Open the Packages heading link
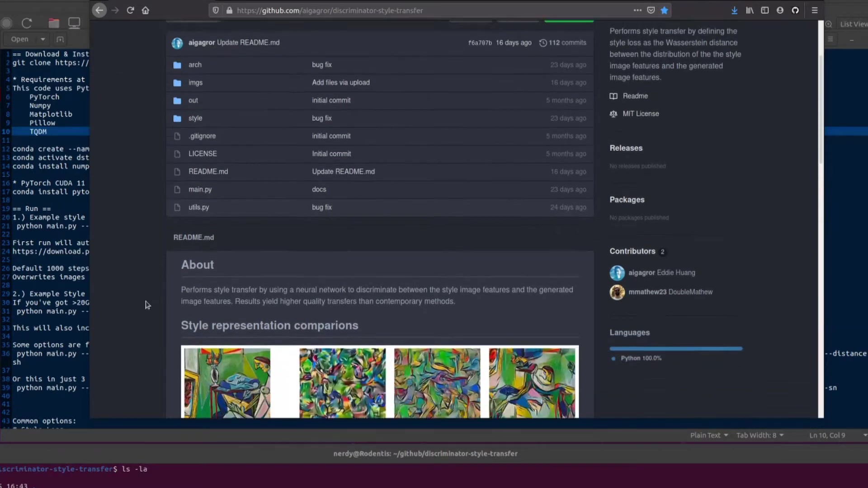Viewport: 868px width, 488px height. tap(627, 200)
